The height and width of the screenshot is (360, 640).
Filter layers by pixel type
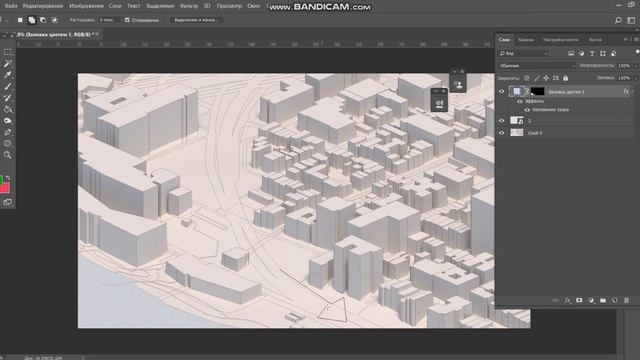pyautogui.click(x=571, y=53)
